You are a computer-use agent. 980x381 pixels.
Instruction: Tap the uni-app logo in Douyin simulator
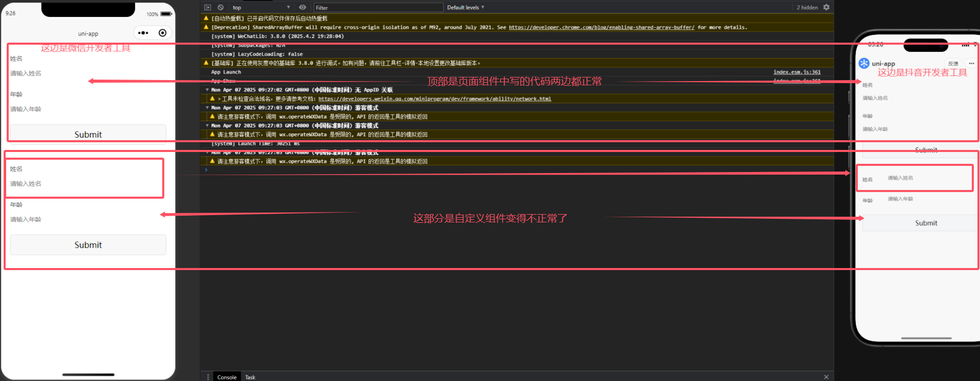coord(864,63)
